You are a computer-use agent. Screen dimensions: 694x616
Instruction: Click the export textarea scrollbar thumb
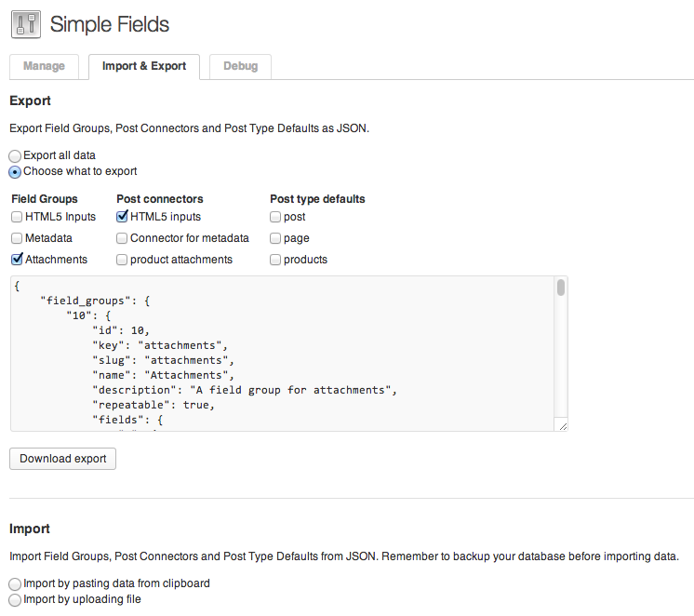pos(561,288)
